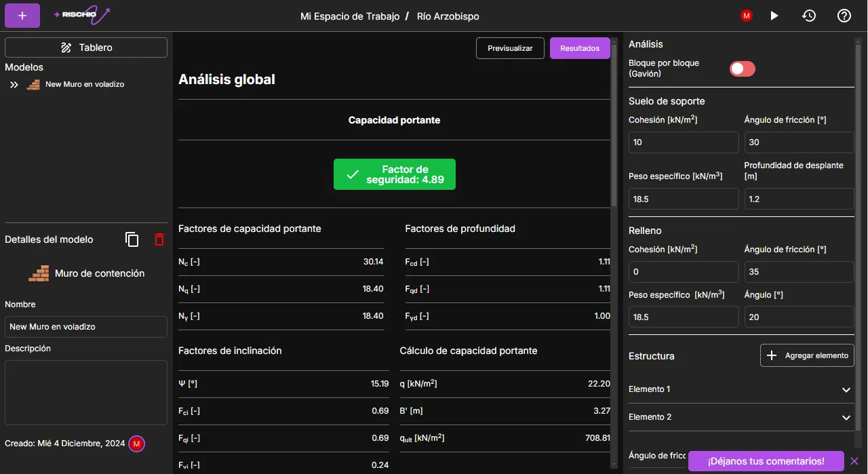The height and width of the screenshot is (474, 868).
Task: Delete the model using red trash icon
Action: (x=159, y=239)
